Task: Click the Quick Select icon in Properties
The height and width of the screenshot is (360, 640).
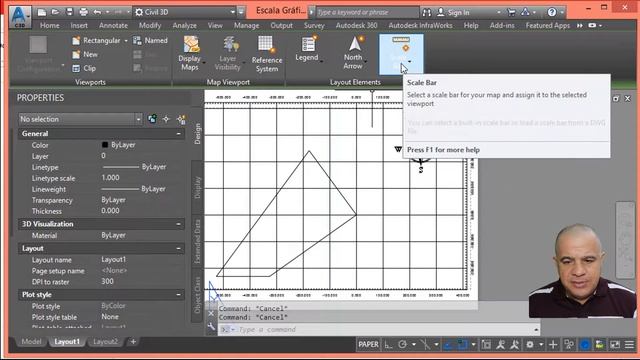Action: click(x=181, y=119)
